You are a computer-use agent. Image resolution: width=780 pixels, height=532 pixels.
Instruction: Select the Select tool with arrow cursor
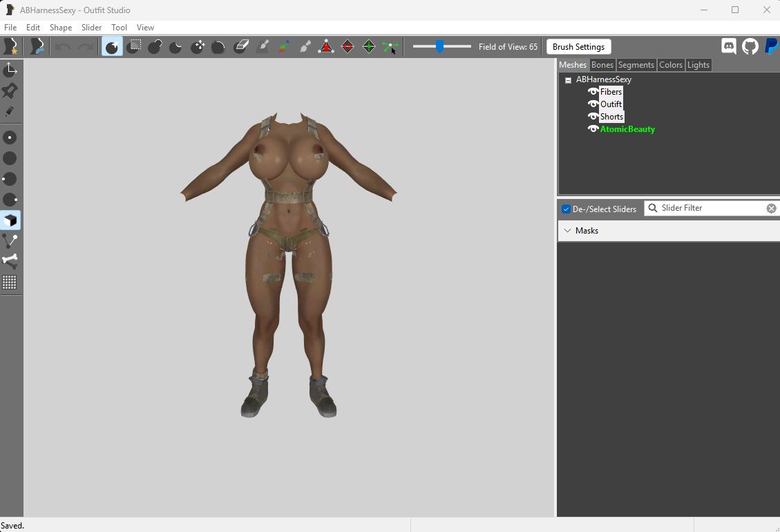coord(112,47)
